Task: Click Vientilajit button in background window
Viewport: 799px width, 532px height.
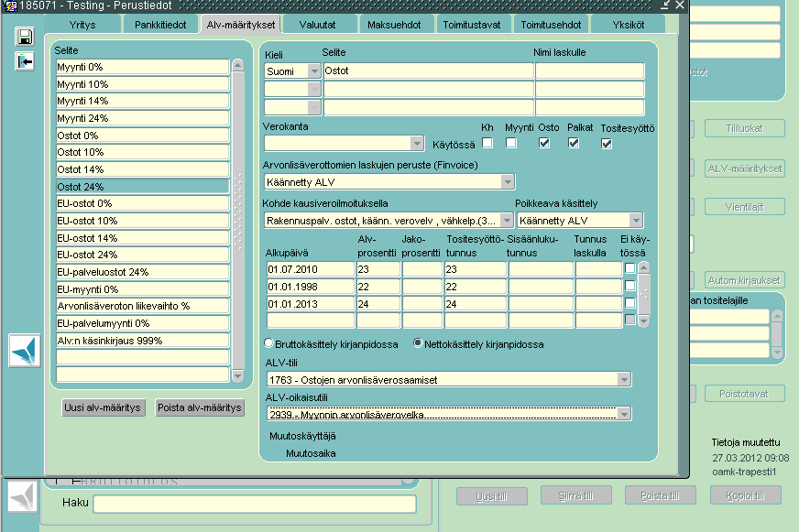Action: pos(744,207)
